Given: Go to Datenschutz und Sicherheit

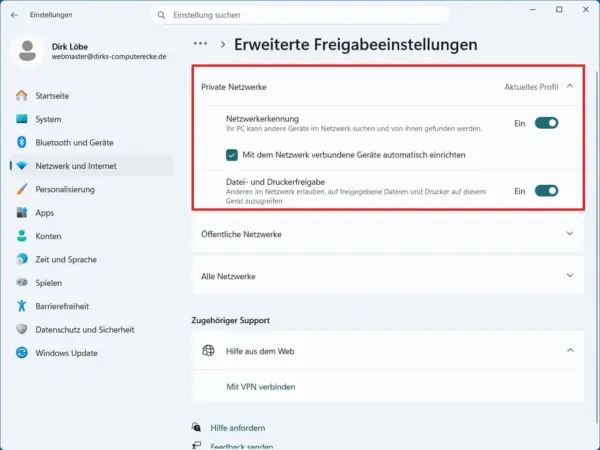Looking at the screenshot, I should pyautogui.click(x=92, y=329).
